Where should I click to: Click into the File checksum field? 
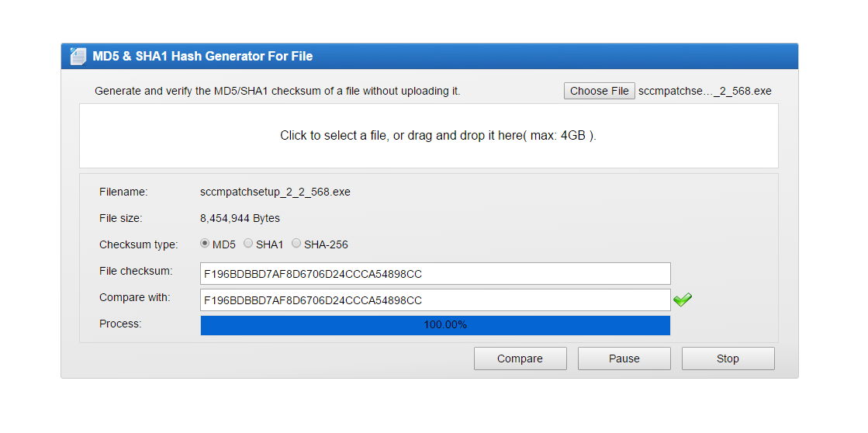(435, 273)
